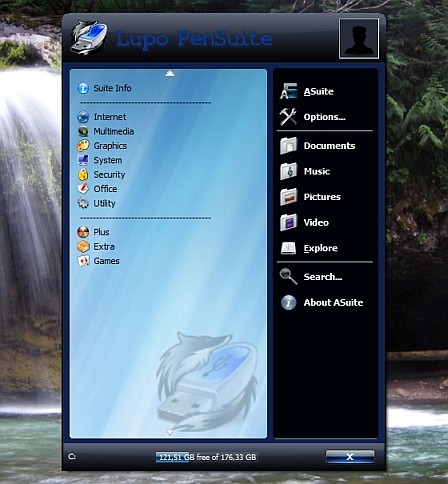Screen dimensions: 448x484
Task: Click the Options tools icon
Action: tap(288, 117)
